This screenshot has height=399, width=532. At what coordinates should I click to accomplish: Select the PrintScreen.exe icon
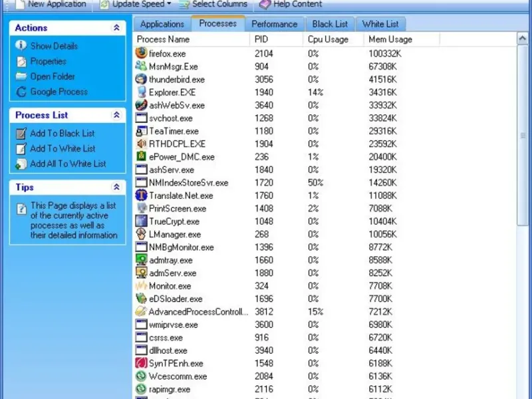[141, 208]
